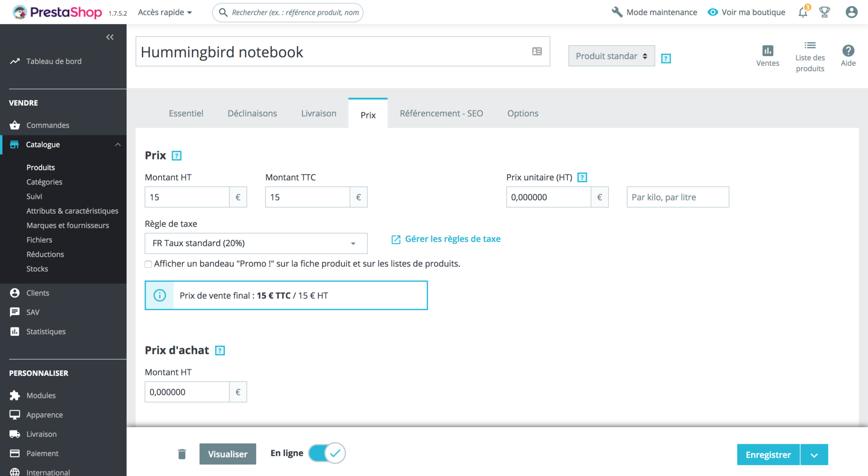Click the International globe icon
Screen dimensions: 868x476
(x=15, y=472)
